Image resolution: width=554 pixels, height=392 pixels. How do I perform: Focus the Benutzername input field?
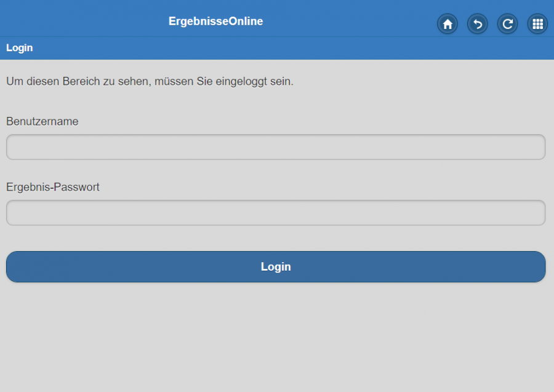[276, 147]
